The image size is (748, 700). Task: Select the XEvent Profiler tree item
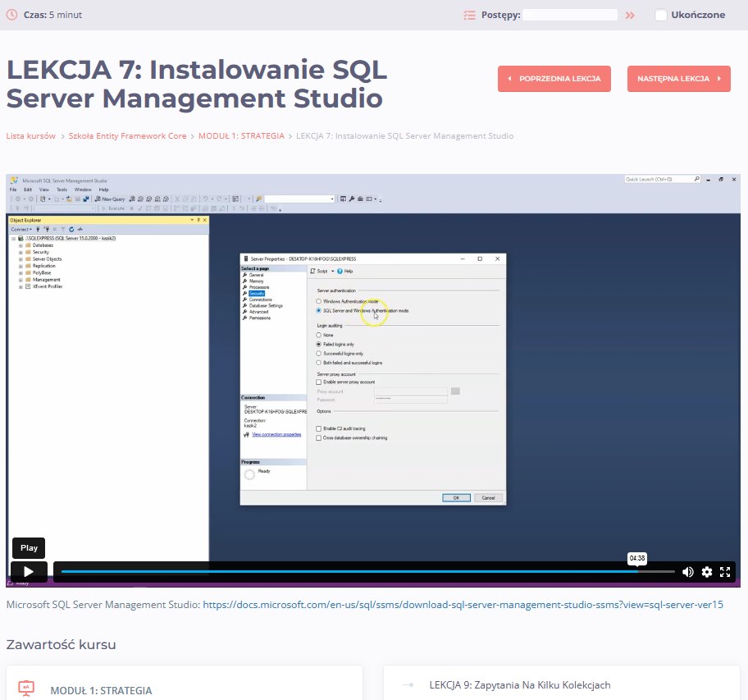[48, 286]
